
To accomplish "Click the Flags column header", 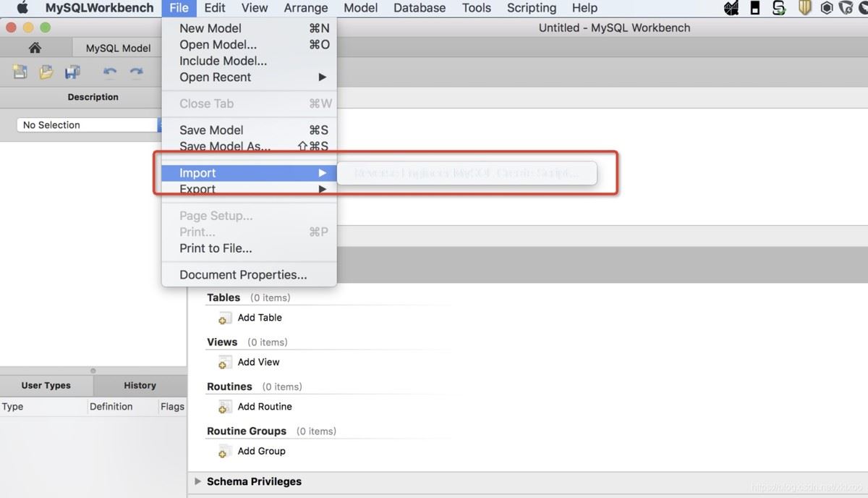I will coord(172,407).
